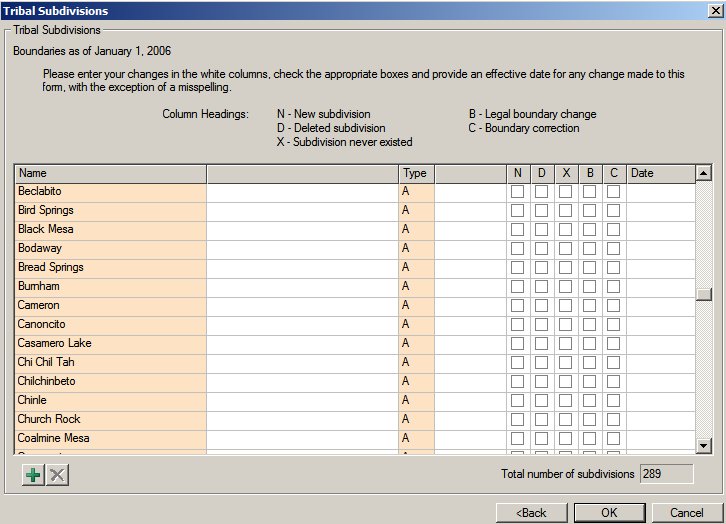
Task: Select the Casamero Lake row name
Action: click(110, 344)
